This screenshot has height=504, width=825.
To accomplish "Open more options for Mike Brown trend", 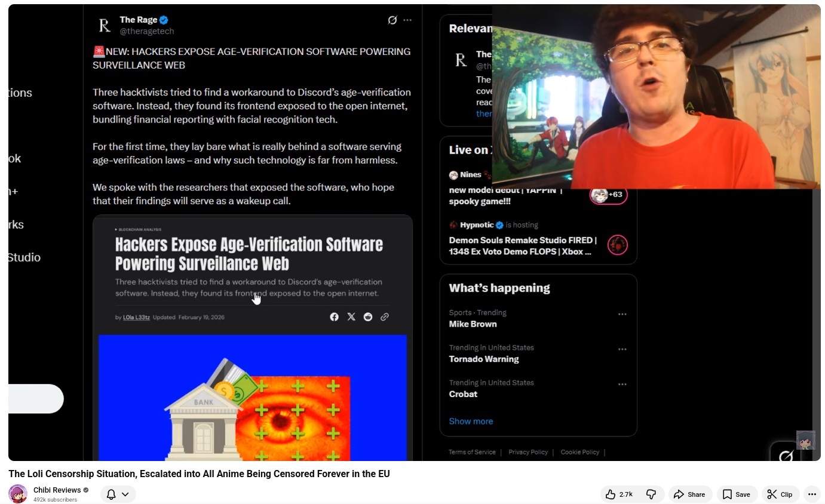I will point(622,314).
